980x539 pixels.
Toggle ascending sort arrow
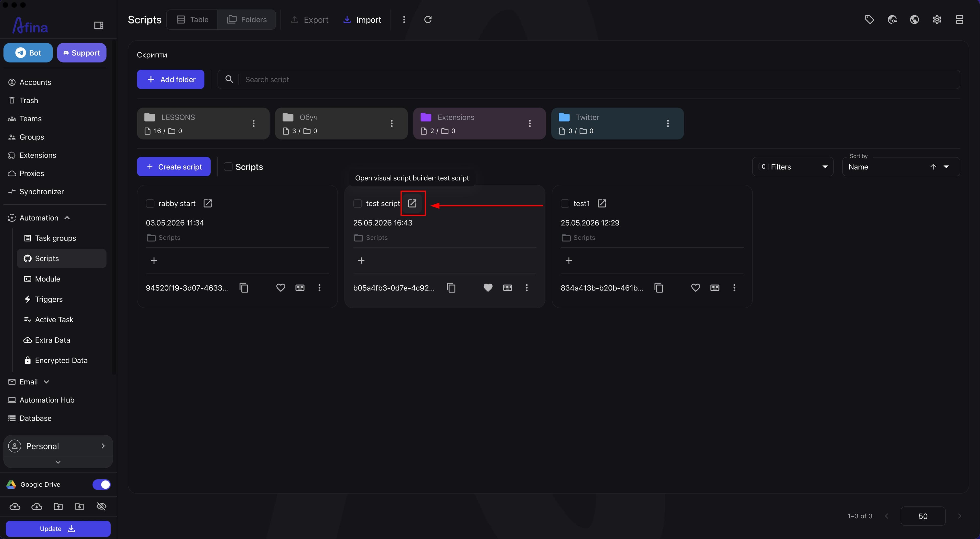[933, 167]
